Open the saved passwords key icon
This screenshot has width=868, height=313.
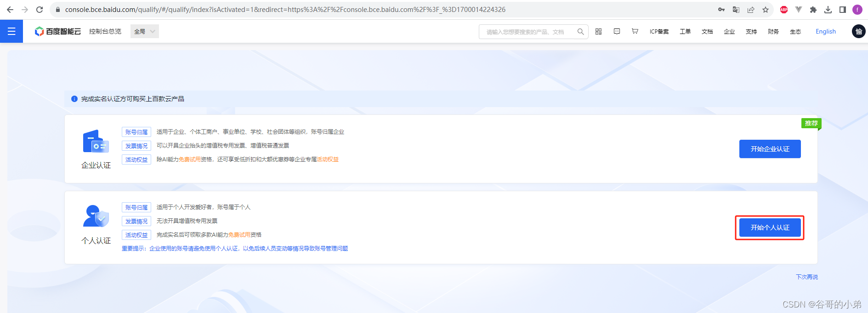coord(721,10)
